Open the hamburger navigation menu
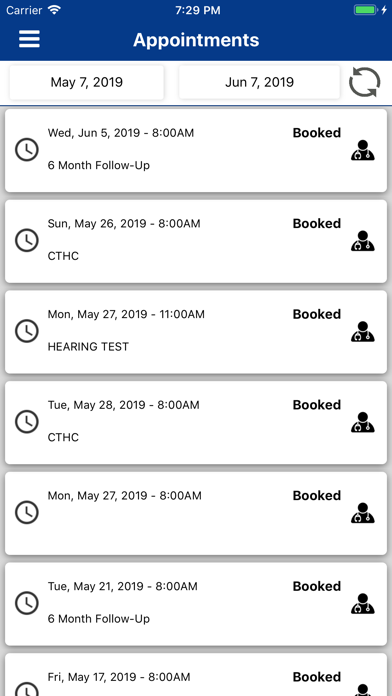The height and width of the screenshot is (696, 392). [29, 39]
